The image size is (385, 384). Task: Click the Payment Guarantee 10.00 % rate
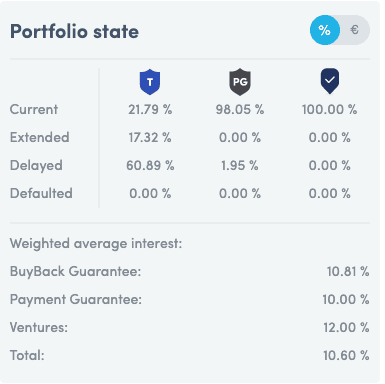[346, 299]
